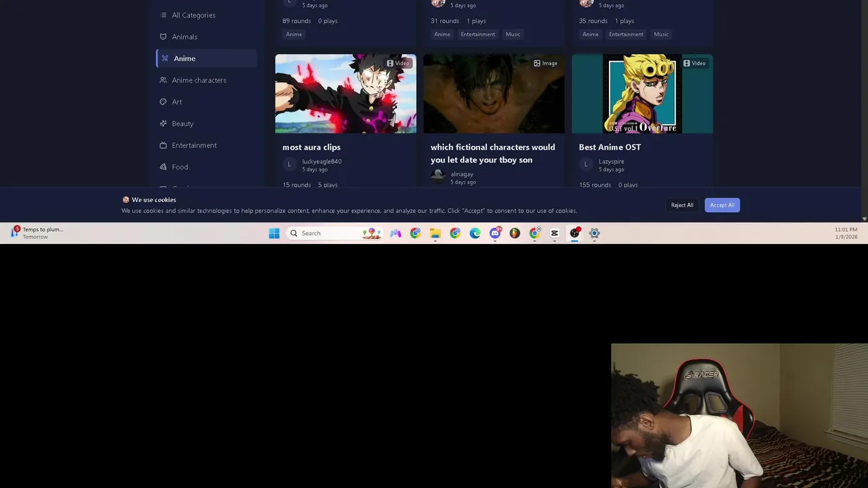Open Discord from taskbar
This screenshot has width=868, height=488.
coord(495,233)
